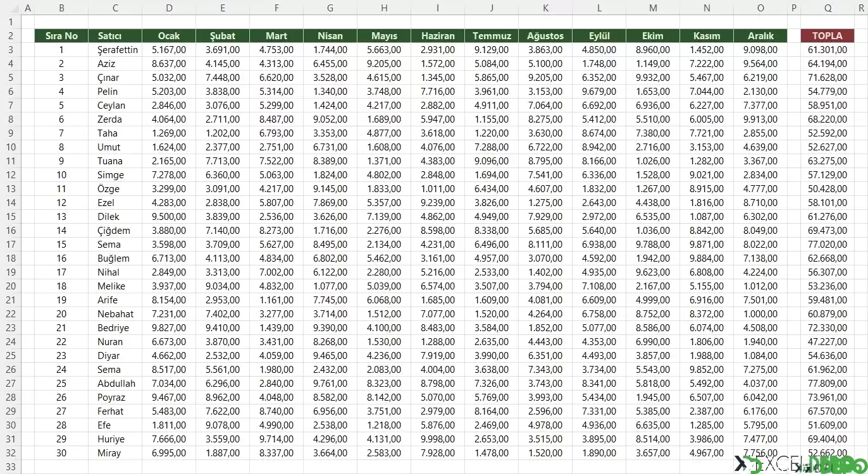Viewport: 868px width, 474px height.
Task: Click total 61.301,00 for Şerafettin
Action: pos(828,50)
